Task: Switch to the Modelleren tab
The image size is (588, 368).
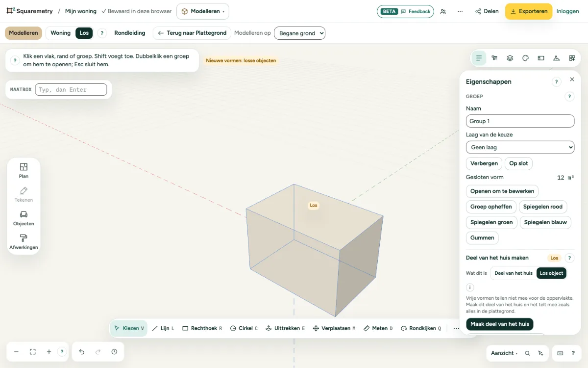Action: 24,33
